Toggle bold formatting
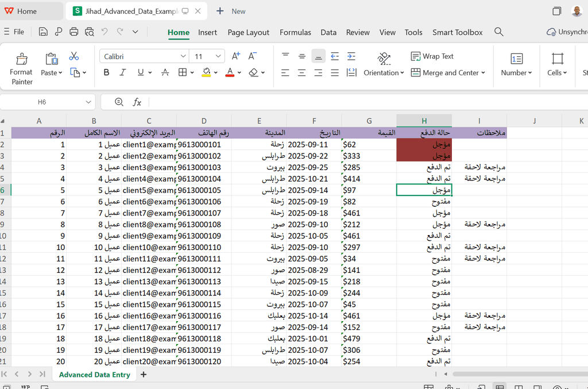 coord(106,72)
